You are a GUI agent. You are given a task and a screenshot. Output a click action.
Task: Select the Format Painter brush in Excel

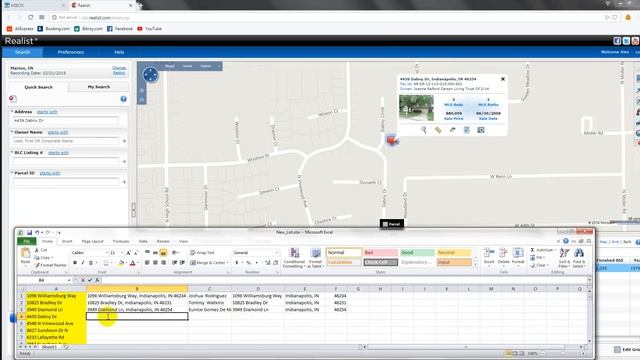click(37, 265)
